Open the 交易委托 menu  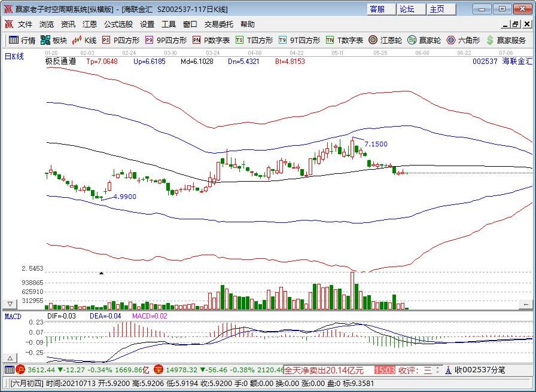pos(219,24)
